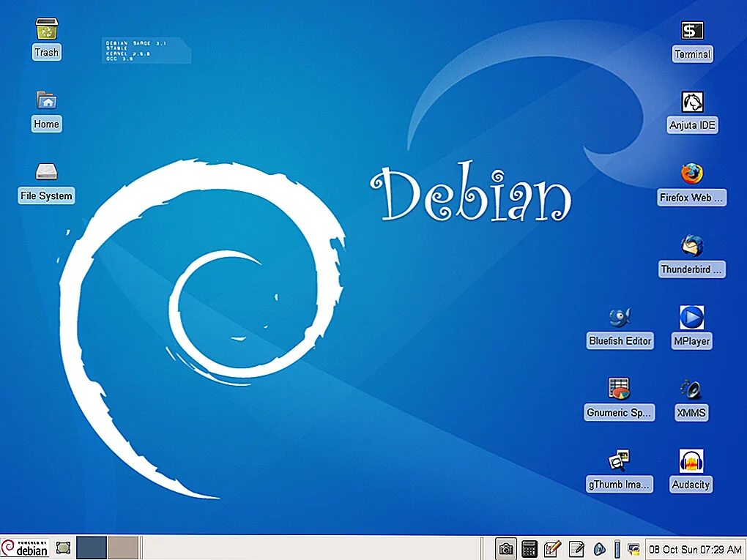Image resolution: width=747 pixels, height=560 pixels.
Task: Click the camera screenshot panel icon
Action: (x=506, y=549)
